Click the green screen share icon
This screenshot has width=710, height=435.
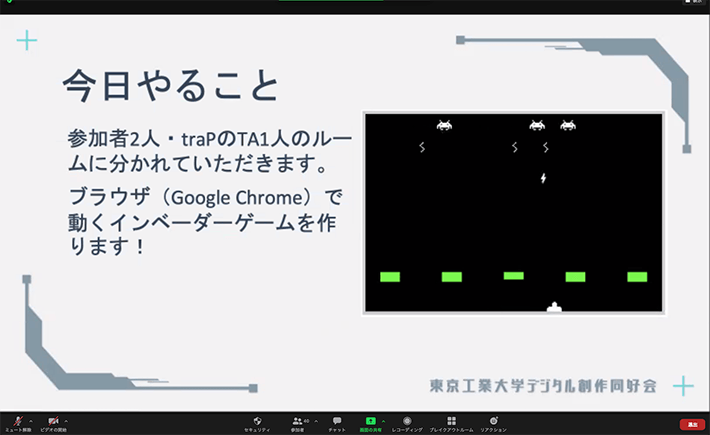(370, 421)
